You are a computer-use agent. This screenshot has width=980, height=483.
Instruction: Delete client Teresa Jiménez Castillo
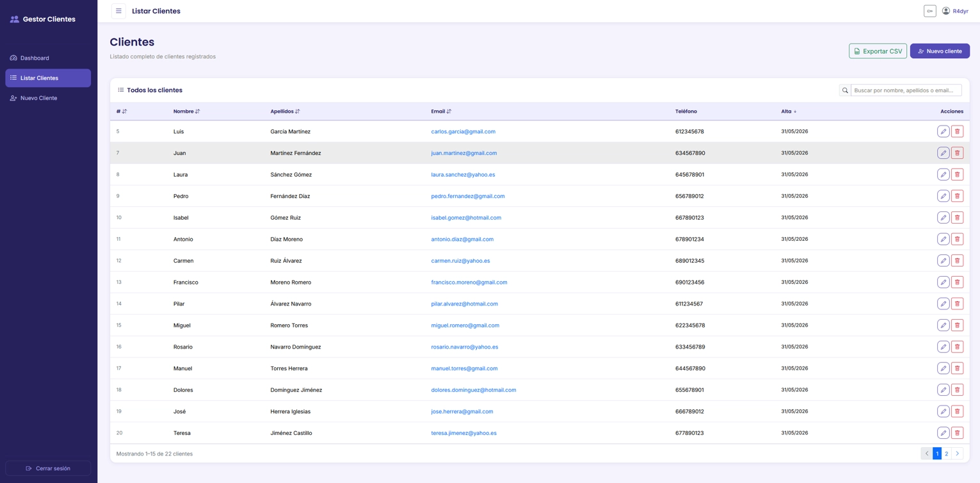pos(958,433)
